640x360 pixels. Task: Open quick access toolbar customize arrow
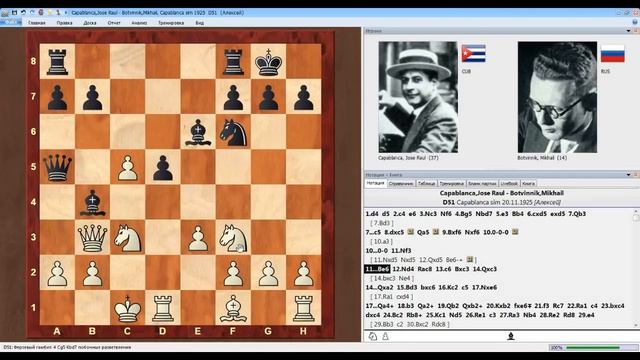pos(66,13)
